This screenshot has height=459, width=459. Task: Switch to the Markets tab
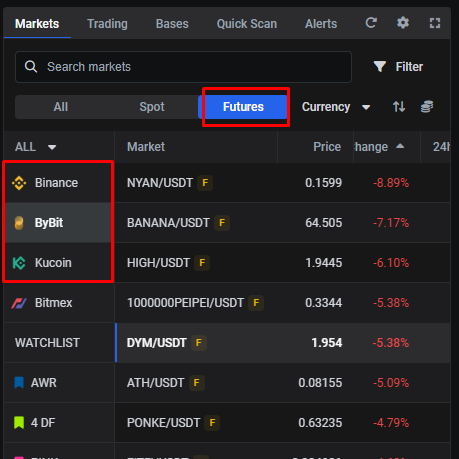click(x=37, y=24)
